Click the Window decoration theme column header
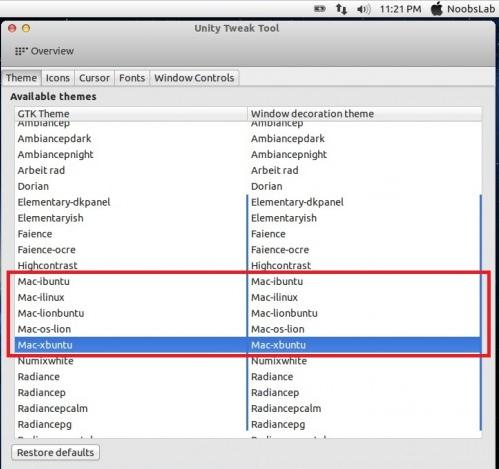The height and width of the screenshot is (469, 499). [364, 114]
